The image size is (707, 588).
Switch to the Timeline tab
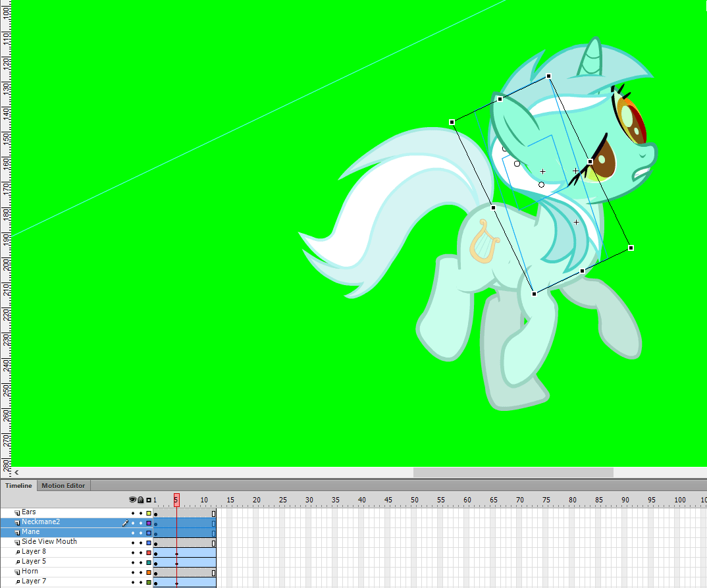[x=18, y=486]
